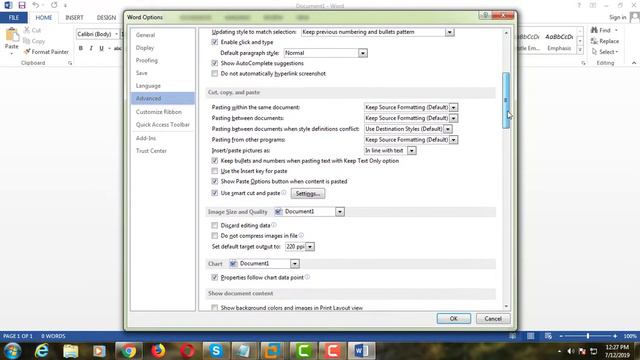Select Customize Ribbon category

pyautogui.click(x=162, y=112)
